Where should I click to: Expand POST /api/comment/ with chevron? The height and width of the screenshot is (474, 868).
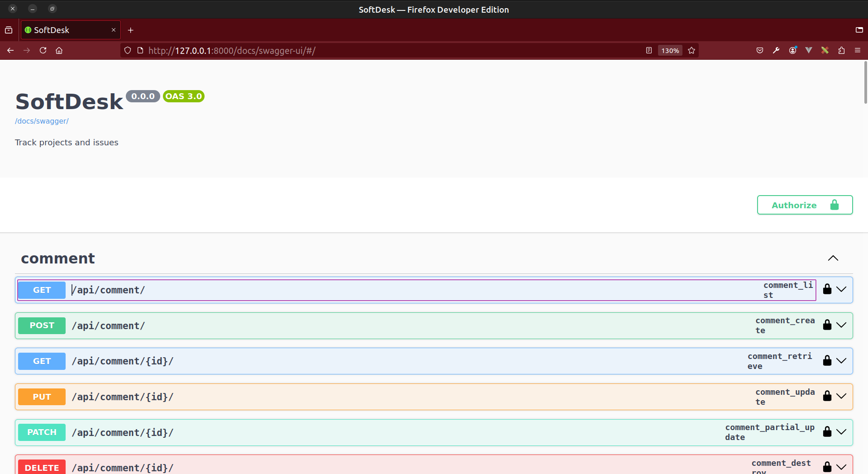click(841, 325)
